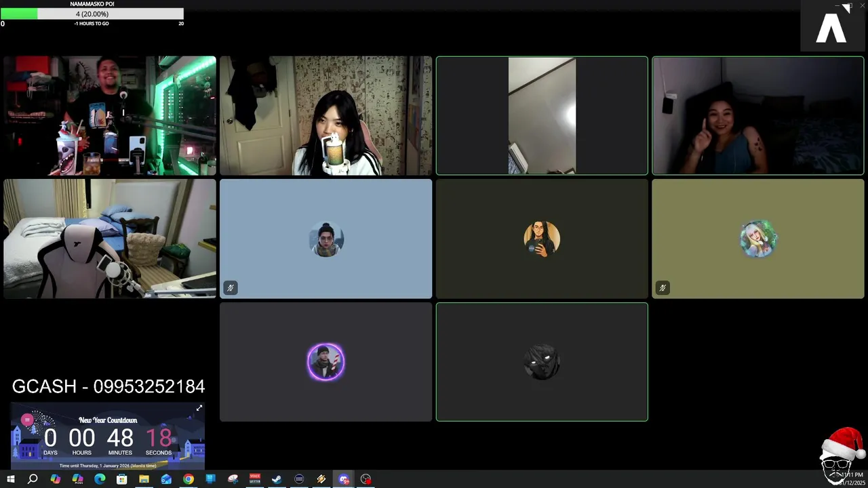The width and height of the screenshot is (868, 488).
Task: Switch to Google Chrome in taskbar
Action: 188,479
